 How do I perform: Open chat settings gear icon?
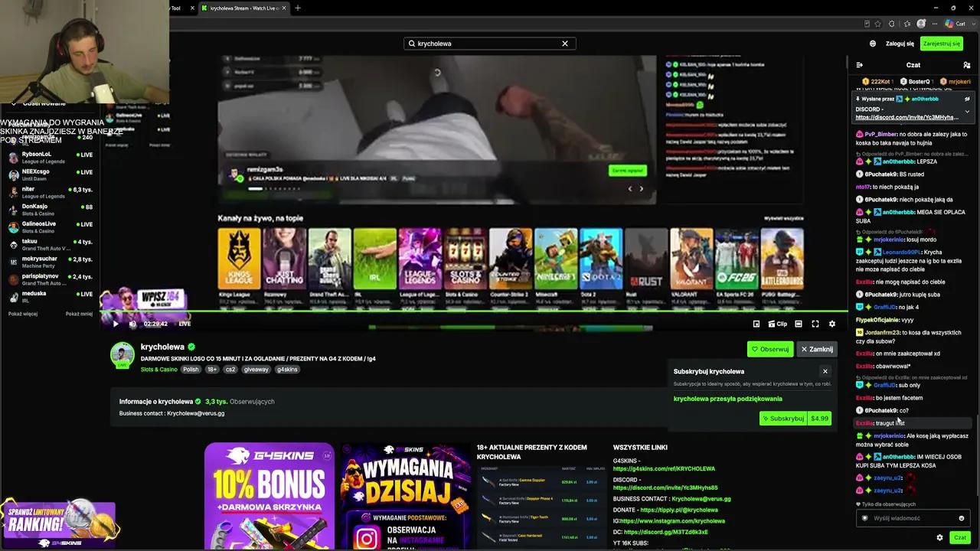(x=939, y=537)
